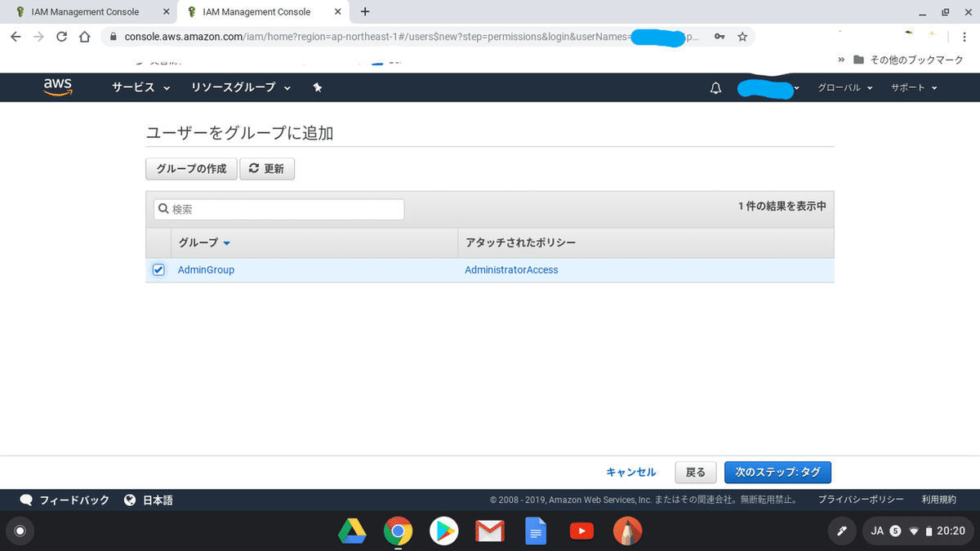
Task: Click the 次のステップ: タグ button
Action: (x=777, y=472)
